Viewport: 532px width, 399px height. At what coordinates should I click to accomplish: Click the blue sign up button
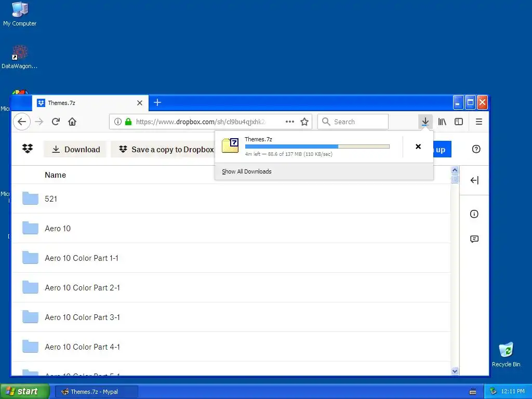click(x=442, y=150)
